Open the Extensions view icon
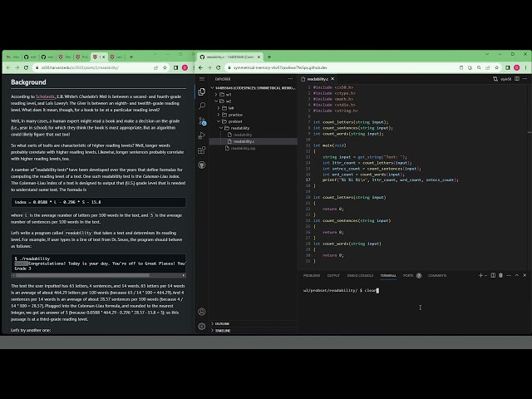 201,150
